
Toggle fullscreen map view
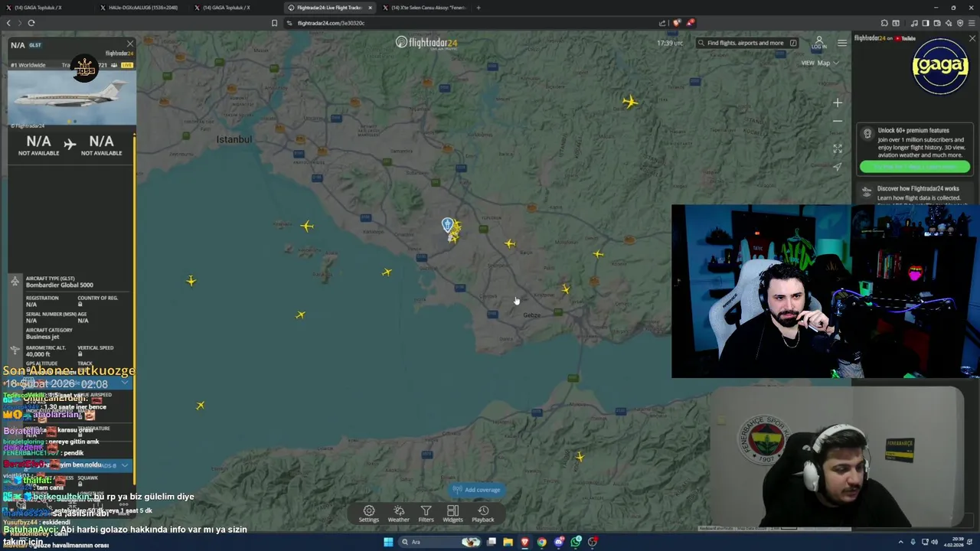[838, 148]
